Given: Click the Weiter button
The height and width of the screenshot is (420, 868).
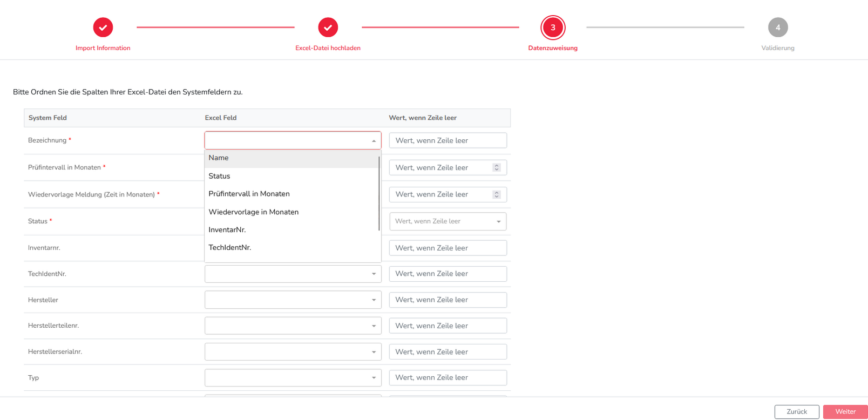Looking at the screenshot, I should pos(845,412).
